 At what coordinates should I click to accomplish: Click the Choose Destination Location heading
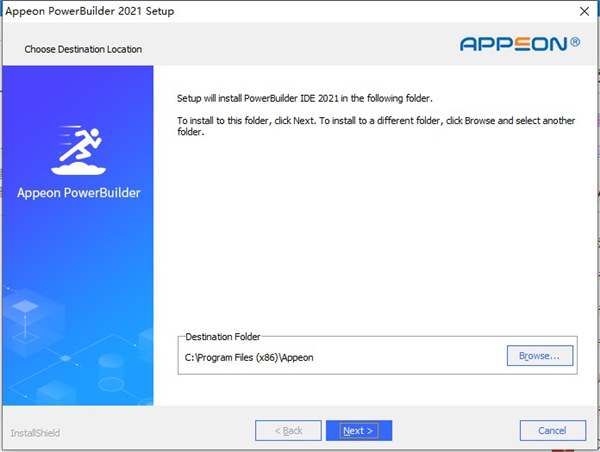[83, 49]
